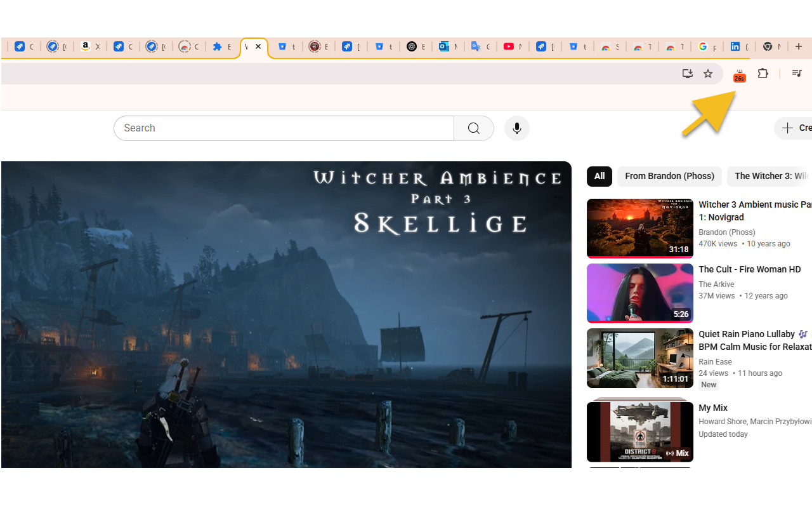Select the All filter chip
812x508 pixels.
599,176
